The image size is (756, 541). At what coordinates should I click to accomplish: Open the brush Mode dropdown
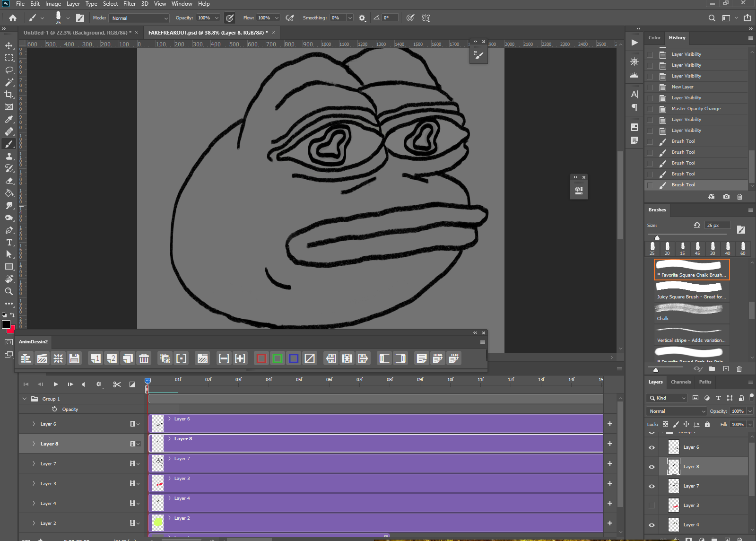139,18
